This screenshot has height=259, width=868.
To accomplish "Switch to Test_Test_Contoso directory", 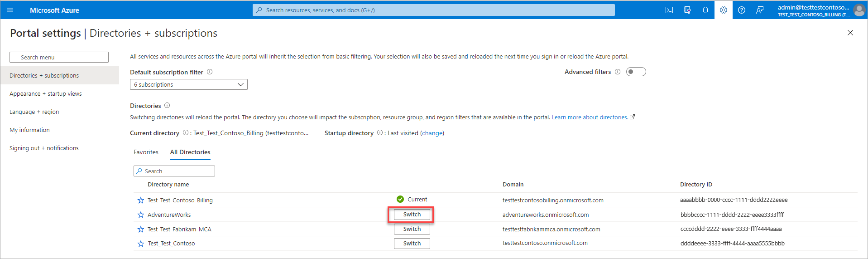I will [412, 244].
